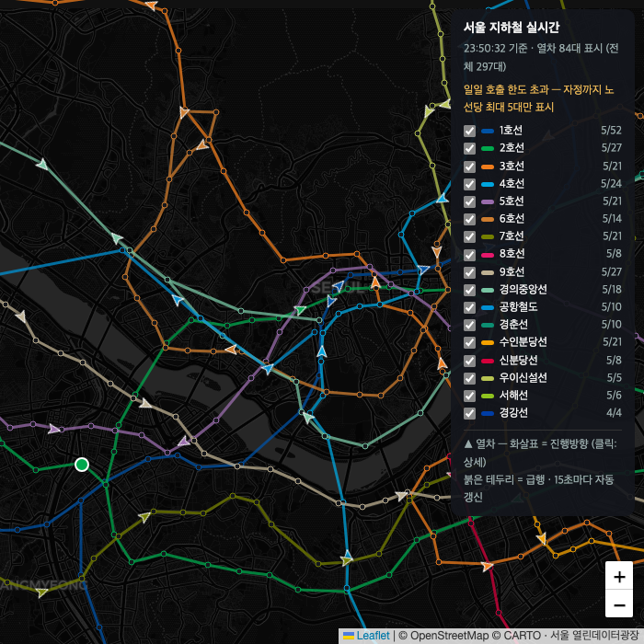
Task: Click the green 2호선 train arrow marker
Action: tap(300, 310)
